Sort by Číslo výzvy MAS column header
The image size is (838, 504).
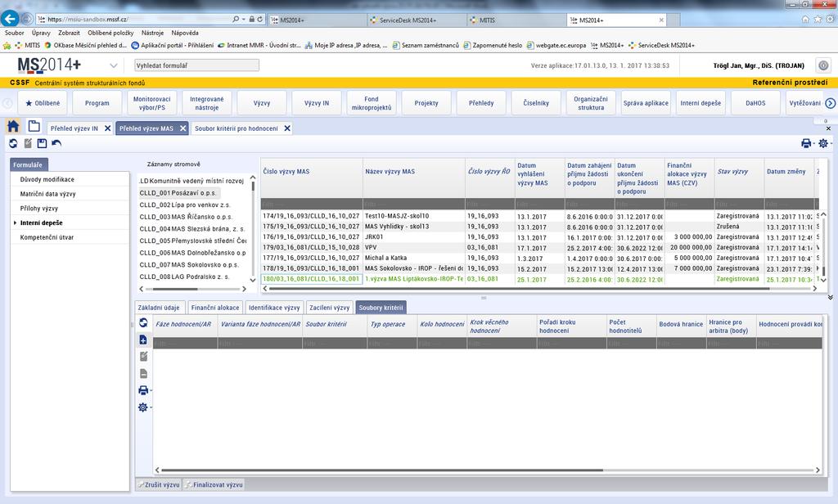[x=312, y=172]
